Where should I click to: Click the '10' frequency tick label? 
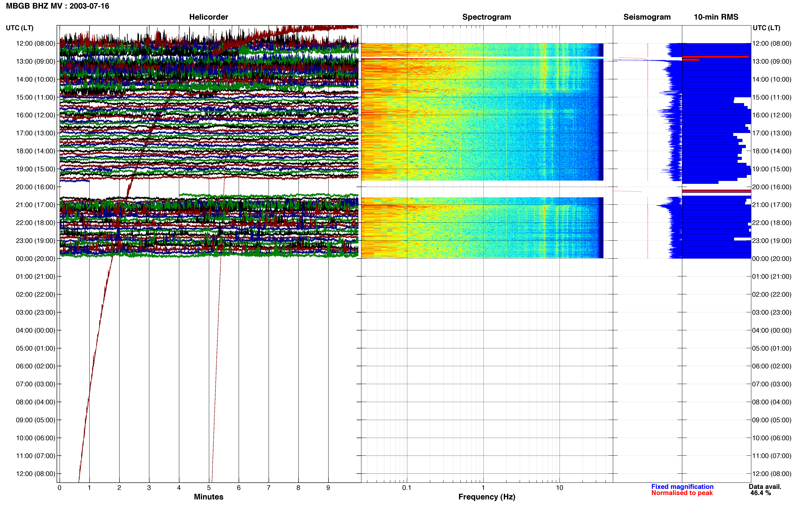559,487
